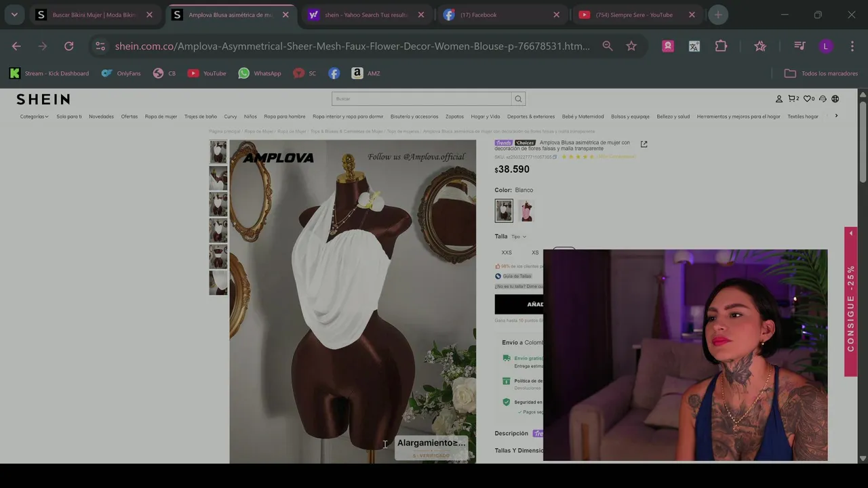Image resolution: width=868 pixels, height=488 pixels.
Task: Open the CB bookmark
Action: [165, 73]
